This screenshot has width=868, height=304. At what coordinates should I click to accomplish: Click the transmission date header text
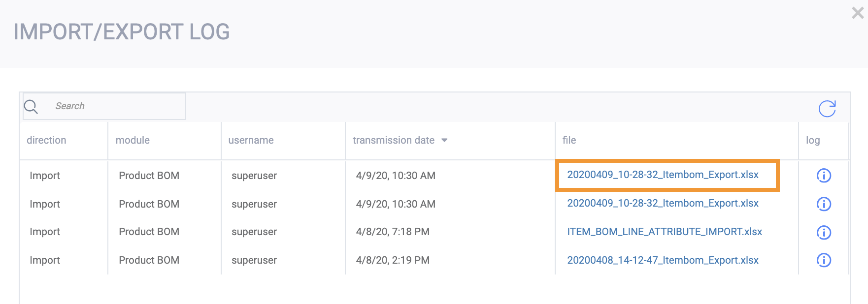click(393, 140)
